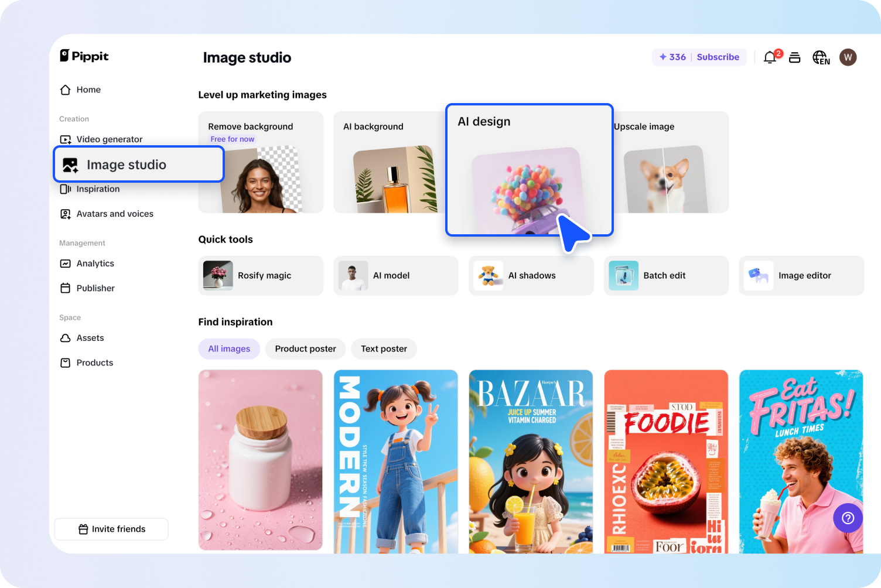Image resolution: width=881 pixels, height=588 pixels.
Task: Open the Video generator tool
Action: pyautogui.click(x=109, y=139)
